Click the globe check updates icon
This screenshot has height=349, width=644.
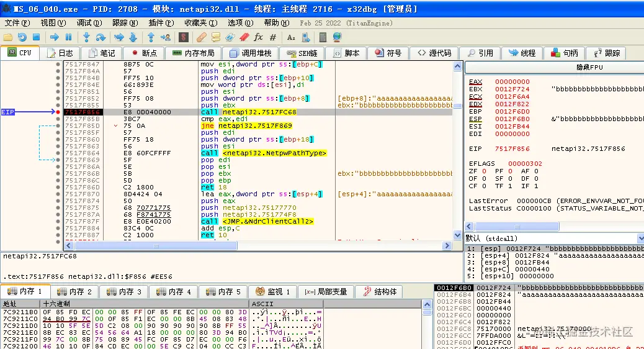(337, 37)
